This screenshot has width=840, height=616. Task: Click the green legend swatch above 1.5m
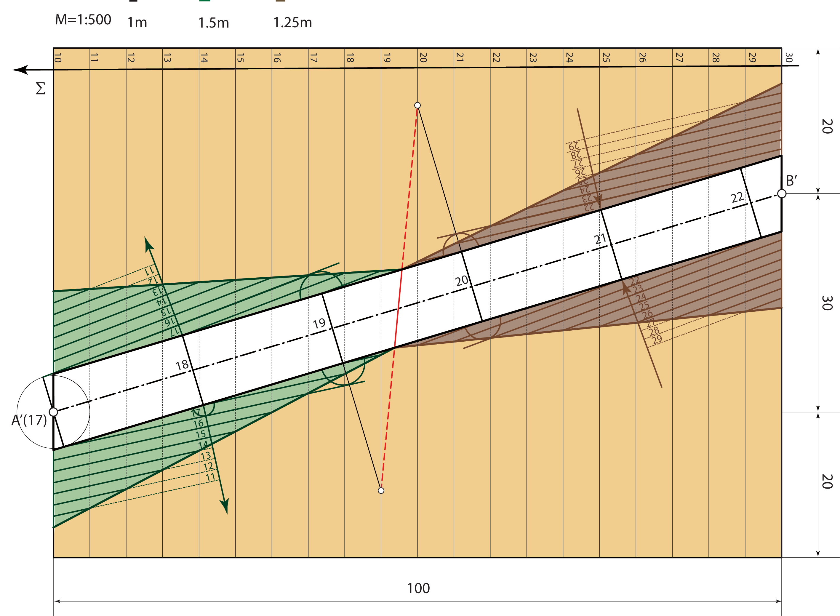[x=205, y=1]
